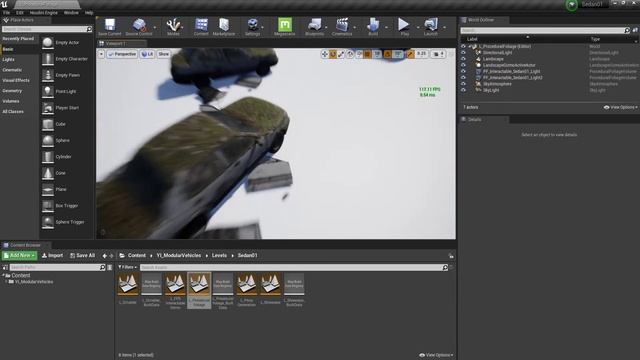The width and height of the screenshot is (640, 360).
Task: Click the Save All button
Action: pyautogui.click(x=83, y=256)
